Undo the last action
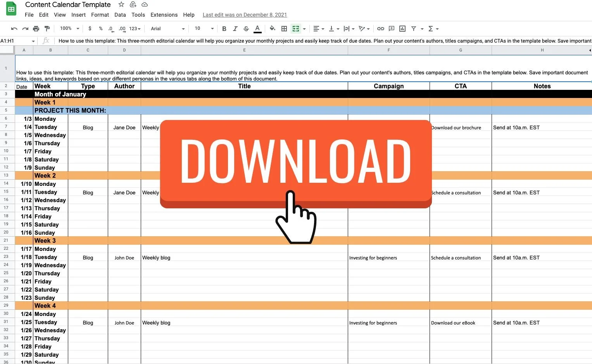The width and height of the screenshot is (592, 364). tap(14, 29)
